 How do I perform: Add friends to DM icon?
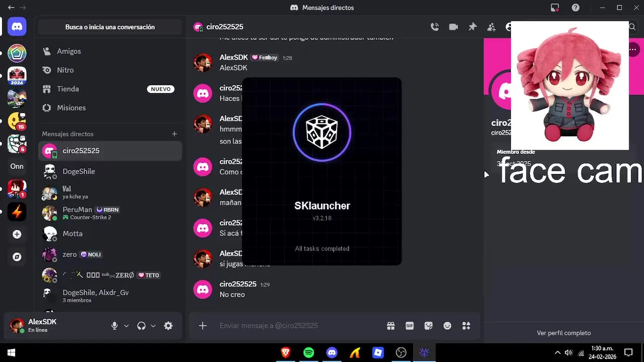tap(491, 27)
